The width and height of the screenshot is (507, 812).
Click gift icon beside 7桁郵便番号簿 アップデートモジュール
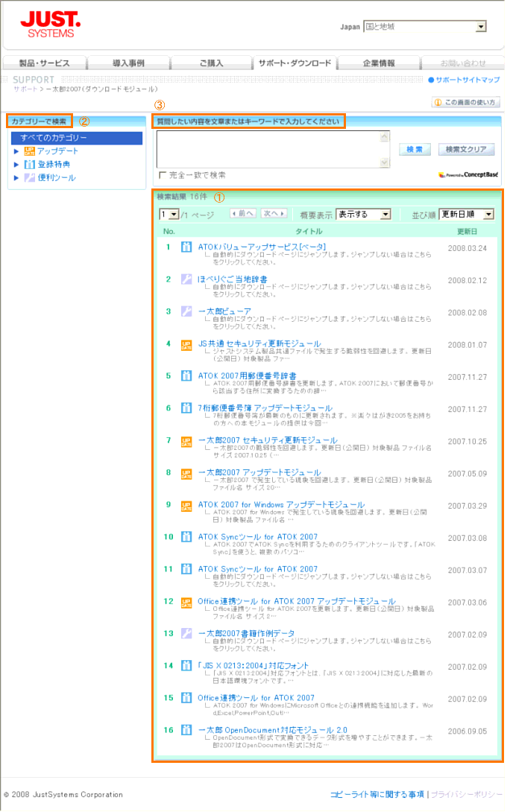click(186, 408)
